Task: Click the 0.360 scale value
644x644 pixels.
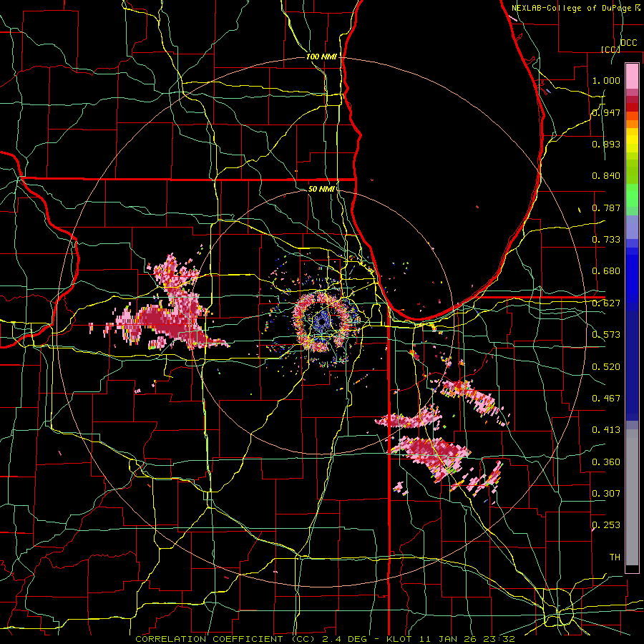Action: click(606, 462)
